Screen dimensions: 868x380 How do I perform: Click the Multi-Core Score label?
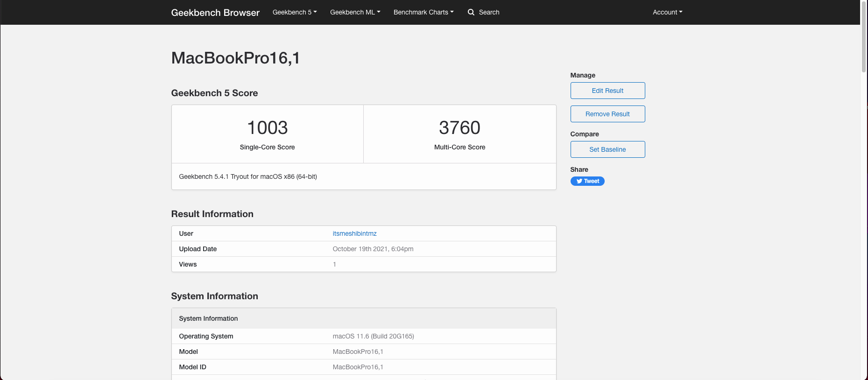pyautogui.click(x=459, y=147)
